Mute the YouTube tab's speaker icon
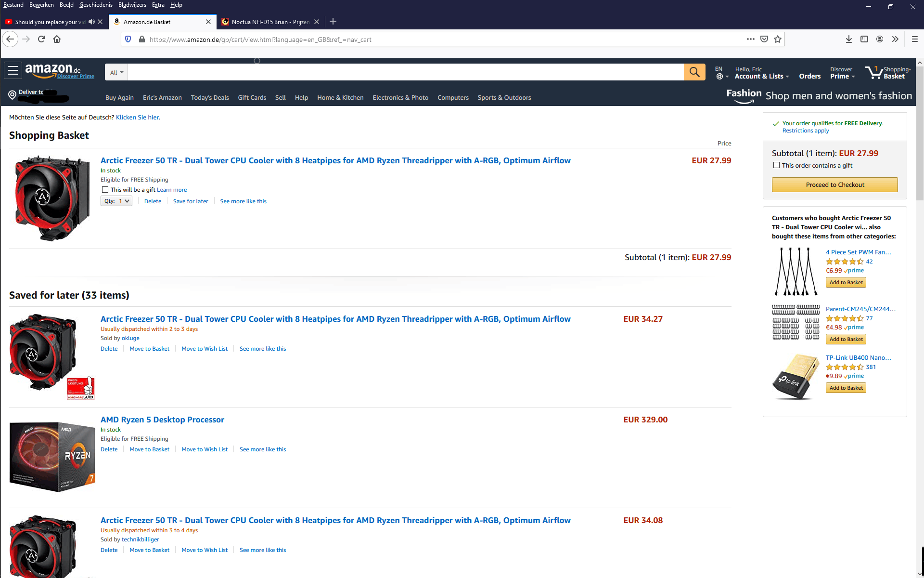The height and width of the screenshot is (578, 924). [91, 22]
